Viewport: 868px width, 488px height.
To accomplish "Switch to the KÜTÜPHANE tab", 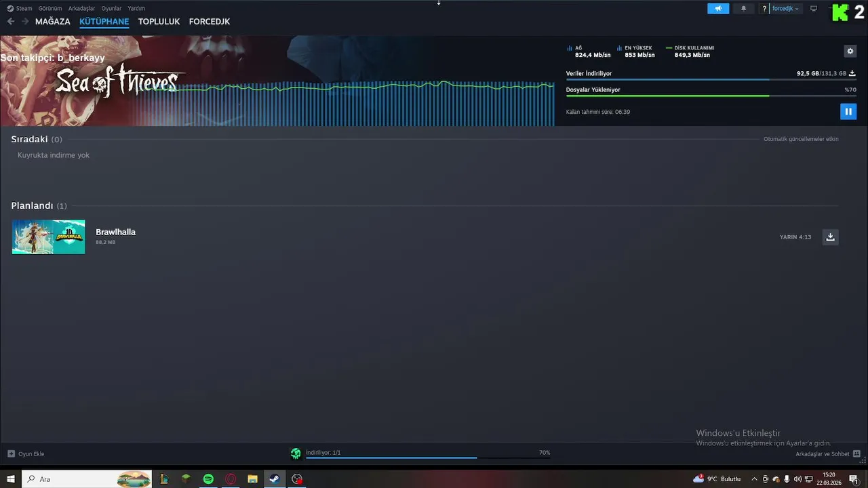I will (104, 22).
